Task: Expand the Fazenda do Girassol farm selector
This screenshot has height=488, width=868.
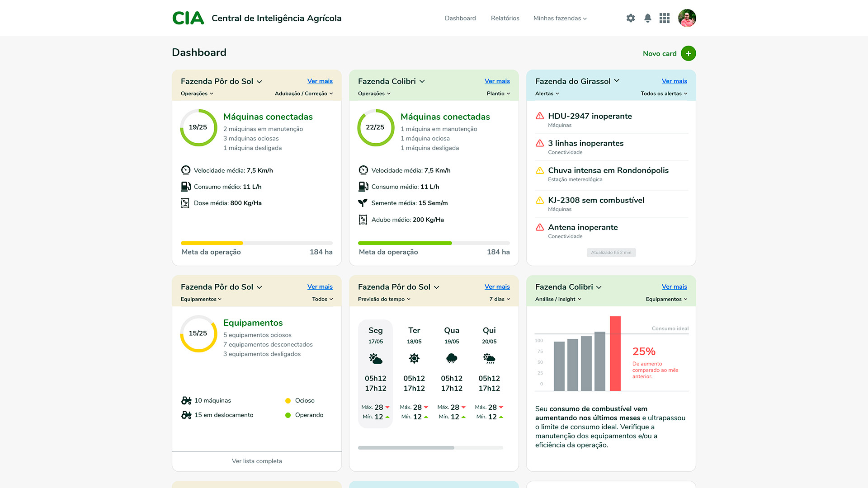Action: tap(577, 81)
